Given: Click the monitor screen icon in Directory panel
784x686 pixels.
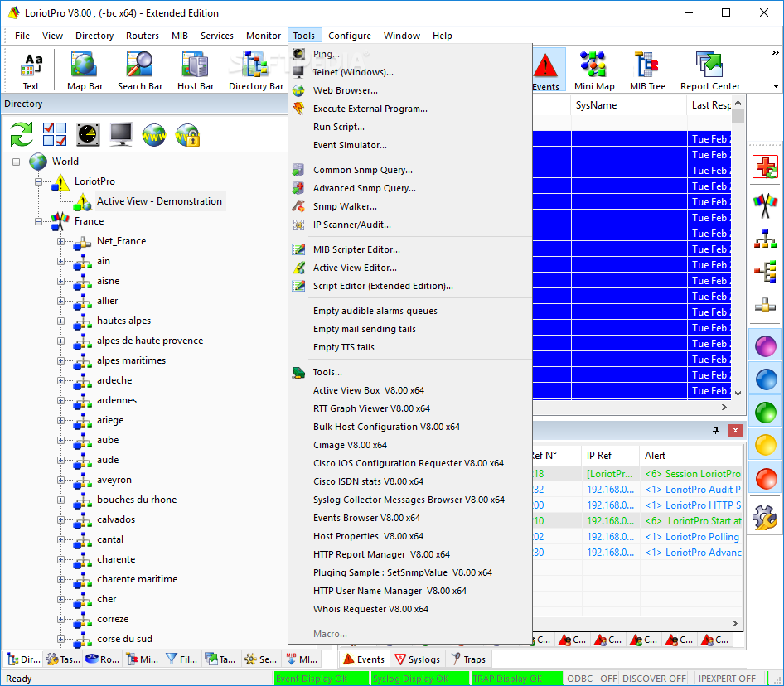Looking at the screenshot, I should click(121, 134).
